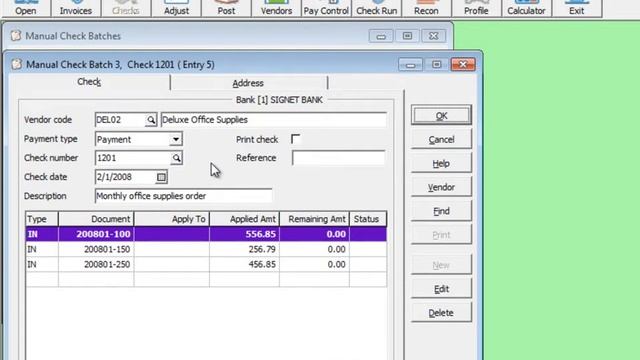Viewport: 640px width, 360px height.
Task: Open the vendor code lookup magnifier
Action: 151,120
